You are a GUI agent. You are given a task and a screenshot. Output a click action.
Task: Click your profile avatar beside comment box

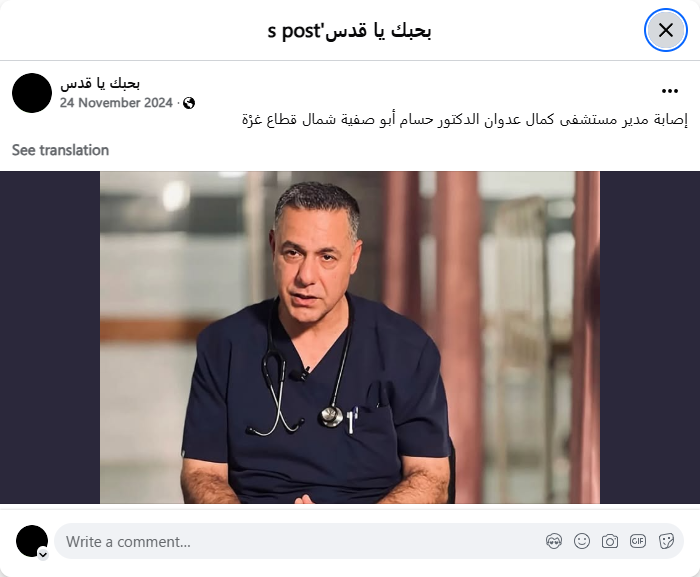32,541
